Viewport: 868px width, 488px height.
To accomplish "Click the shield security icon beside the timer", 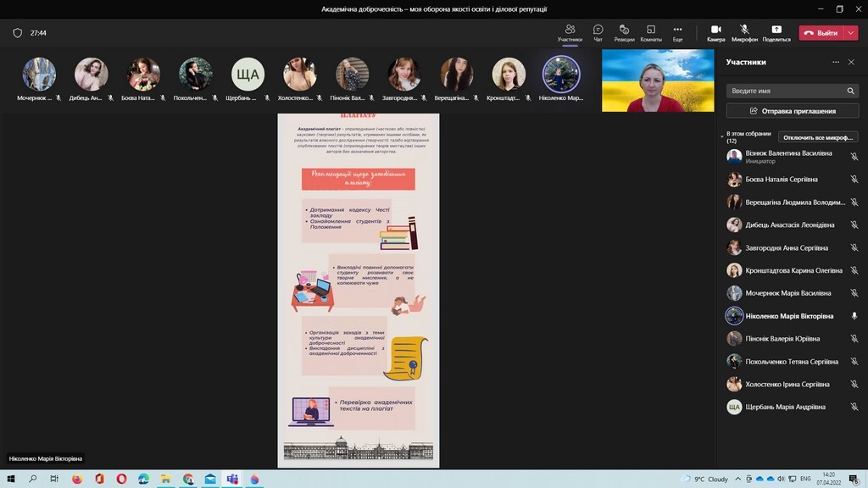I will (17, 33).
